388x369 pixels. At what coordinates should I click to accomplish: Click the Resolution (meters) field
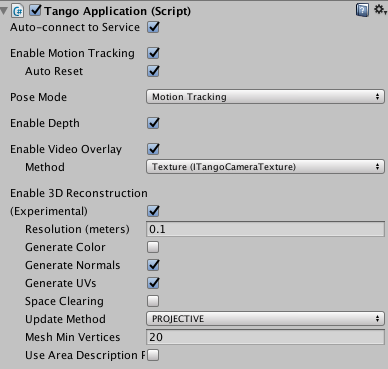tap(265, 229)
